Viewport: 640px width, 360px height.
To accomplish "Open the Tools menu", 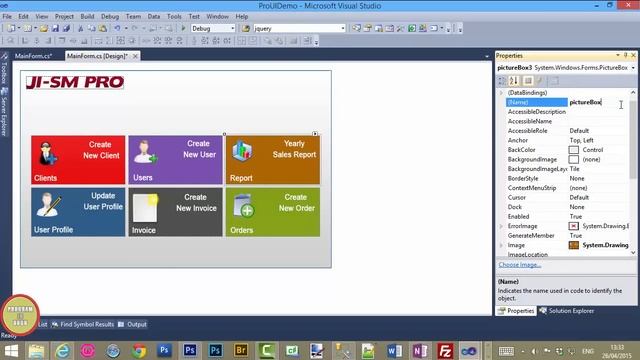I will tap(174, 16).
